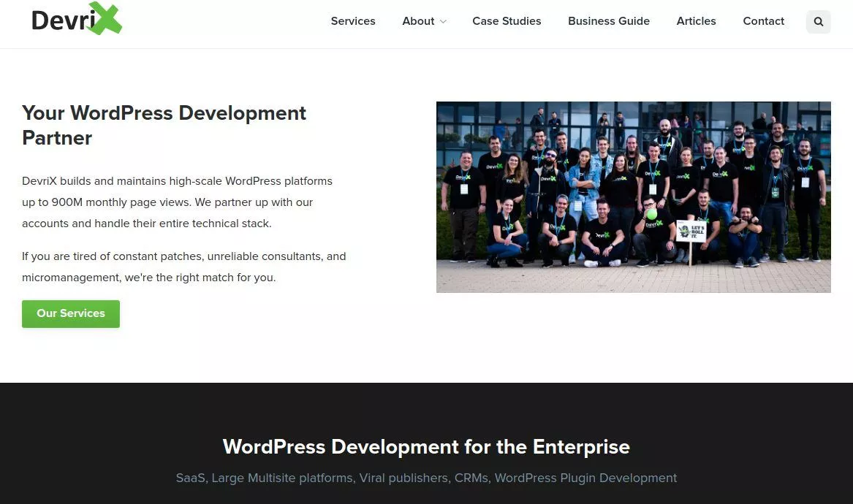Click the green Our Services button

(71, 313)
